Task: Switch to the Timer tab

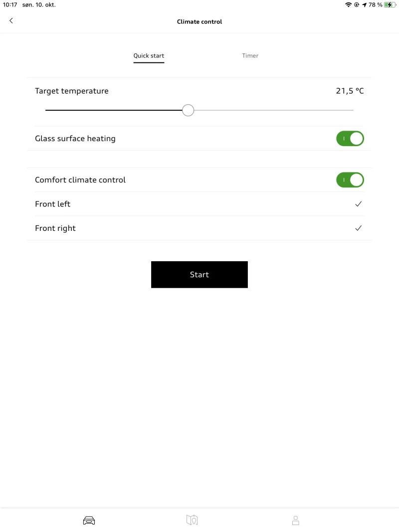Action: click(250, 56)
